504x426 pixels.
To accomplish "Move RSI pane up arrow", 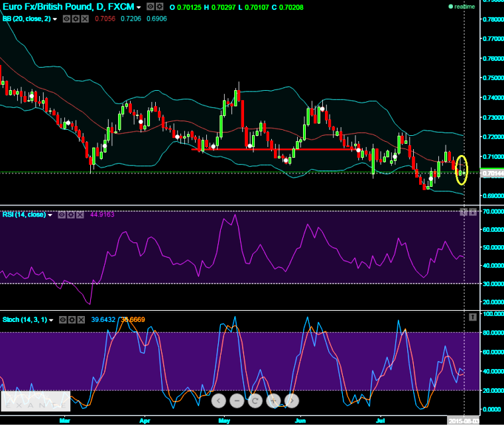I will click(x=463, y=212).
